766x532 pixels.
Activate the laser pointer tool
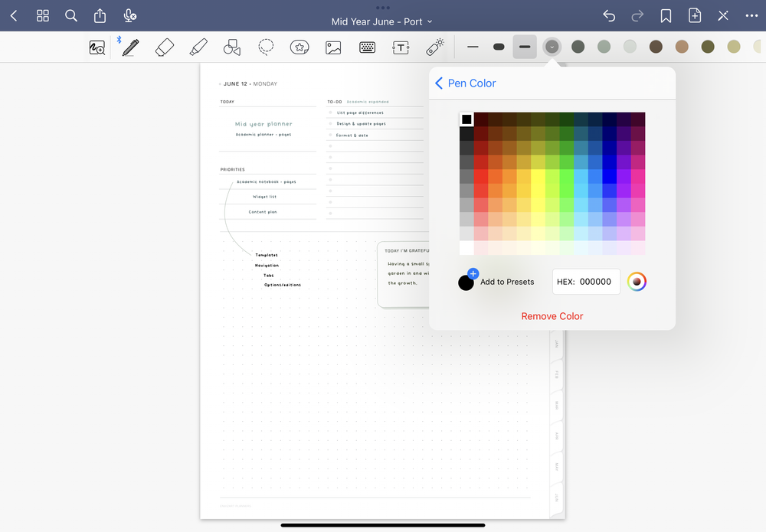[434, 47]
